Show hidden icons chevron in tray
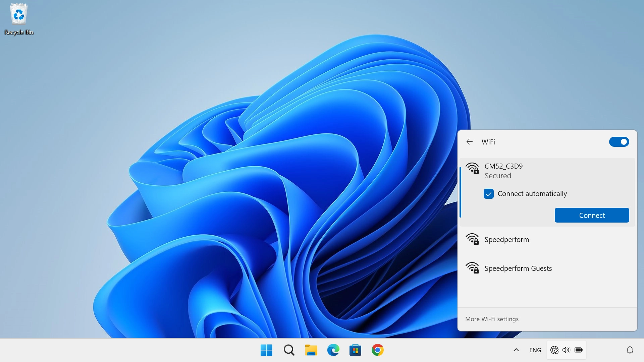The width and height of the screenshot is (644, 362). pos(516,350)
